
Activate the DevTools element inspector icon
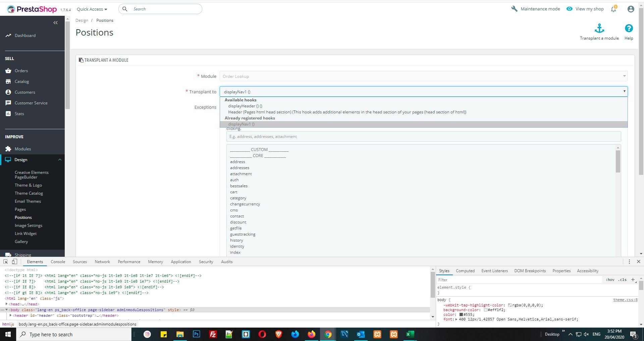5,262
